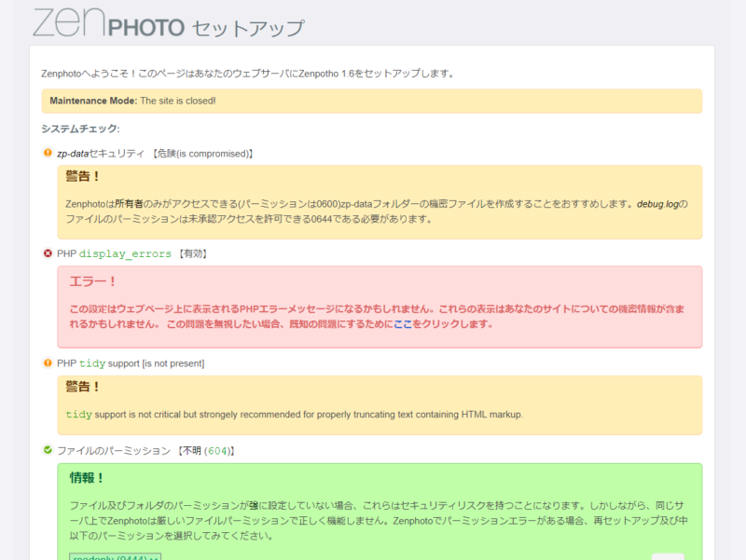The height and width of the screenshot is (560, 746).
Task: Click the 【有効】 status after display_errors
Action: click(x=193, y=253)
